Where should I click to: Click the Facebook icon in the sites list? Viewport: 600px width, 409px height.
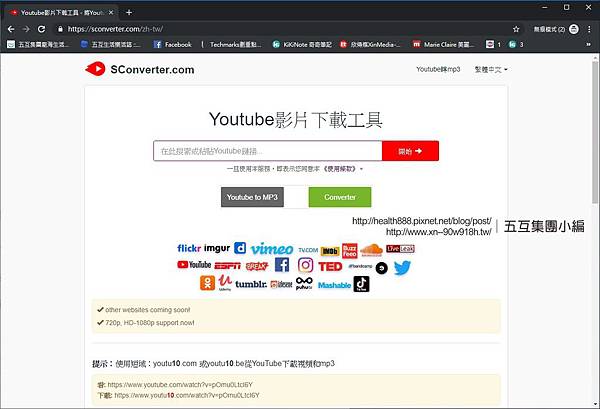click(282, 265)
